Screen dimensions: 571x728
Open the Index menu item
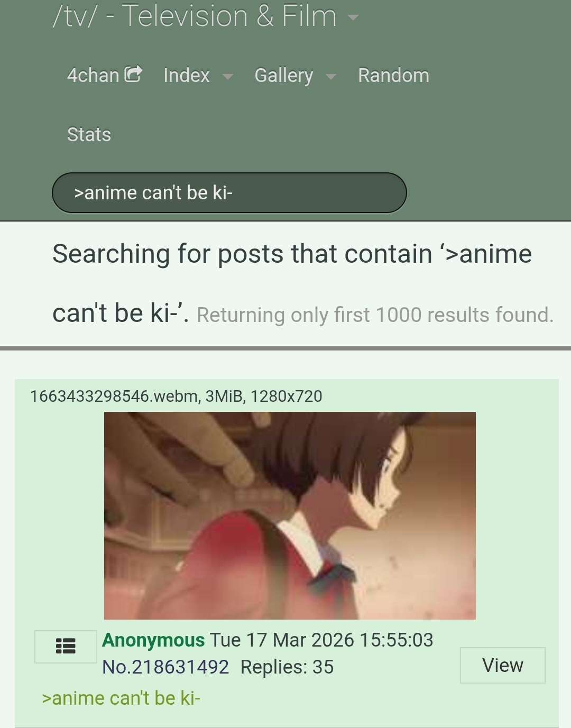point(187,75)
